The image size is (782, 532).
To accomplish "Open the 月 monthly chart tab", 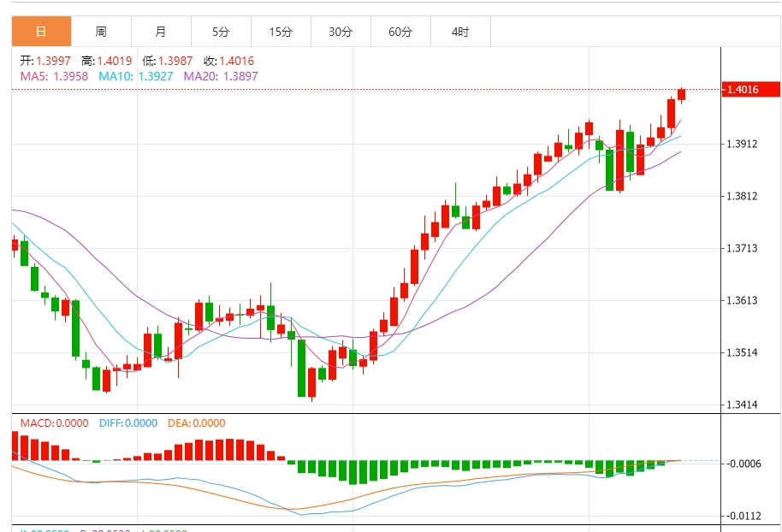I will (x=161, y=33).
